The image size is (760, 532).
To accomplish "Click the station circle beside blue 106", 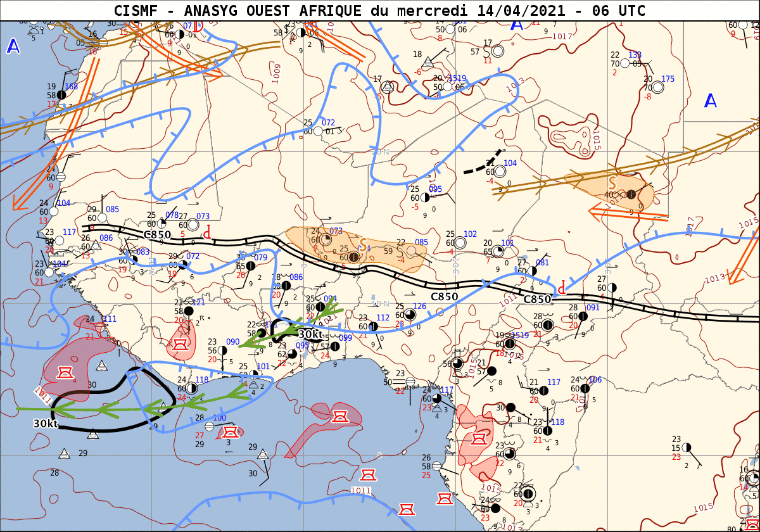I will click(x=585, y=388).
